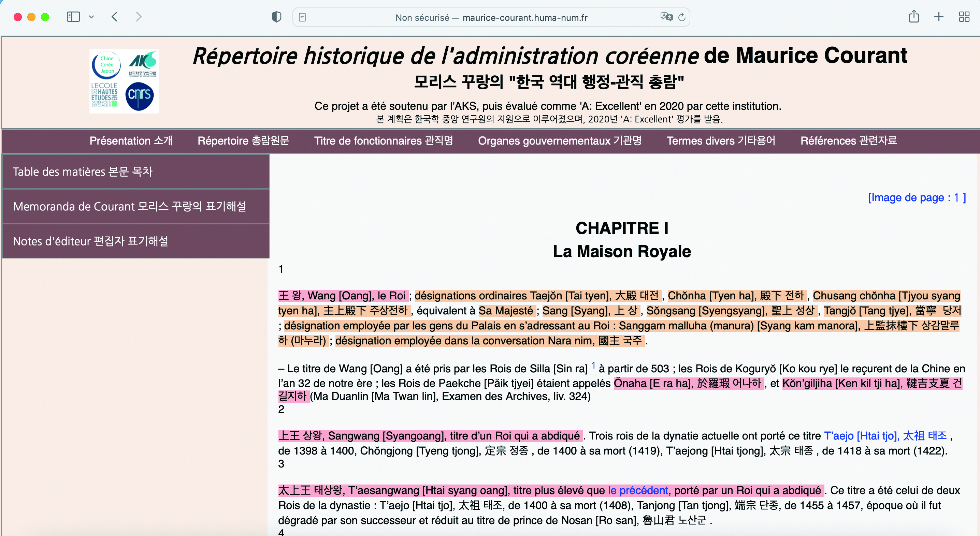Select Table des matières 본문 목차
The height and width of the screenshot is (536, 980).
pyautogui.click(x=136, y=172)
